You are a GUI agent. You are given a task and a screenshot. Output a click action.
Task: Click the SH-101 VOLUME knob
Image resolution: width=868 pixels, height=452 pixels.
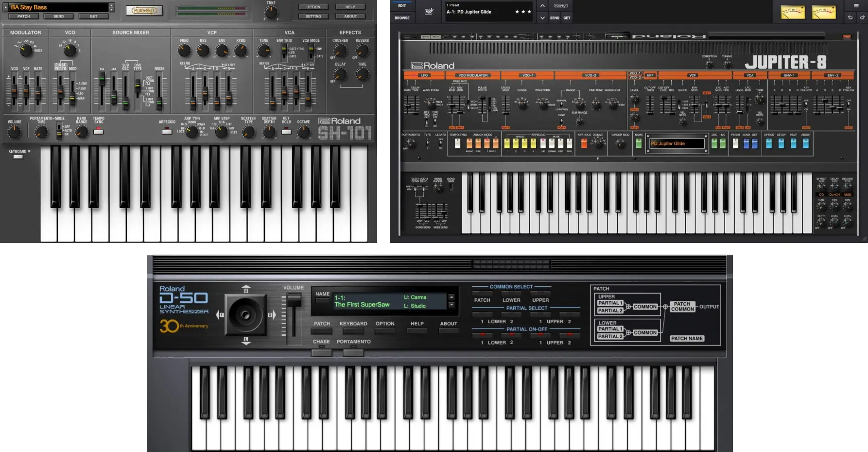point(15,131)
